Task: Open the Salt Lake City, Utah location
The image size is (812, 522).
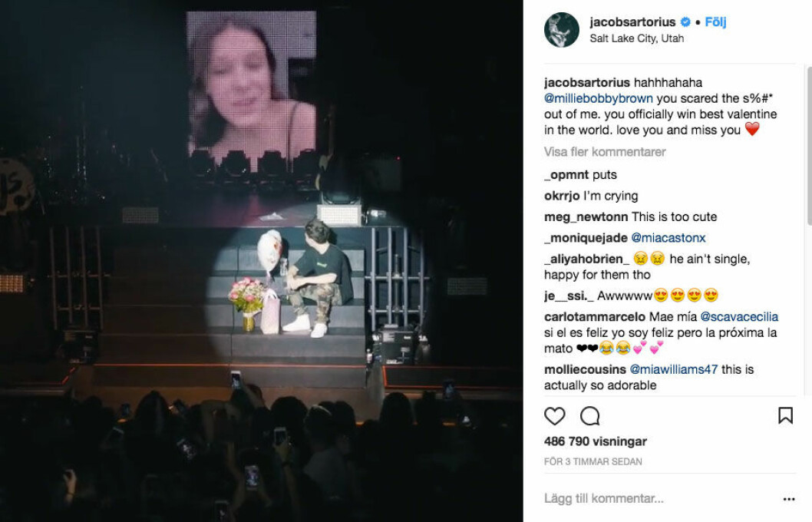Action: (x=636, y=38)
